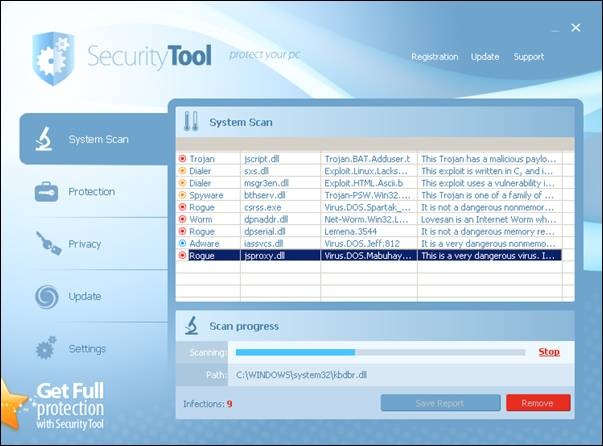
Task: Close the Security Tool window
Action: click(576, 28)
